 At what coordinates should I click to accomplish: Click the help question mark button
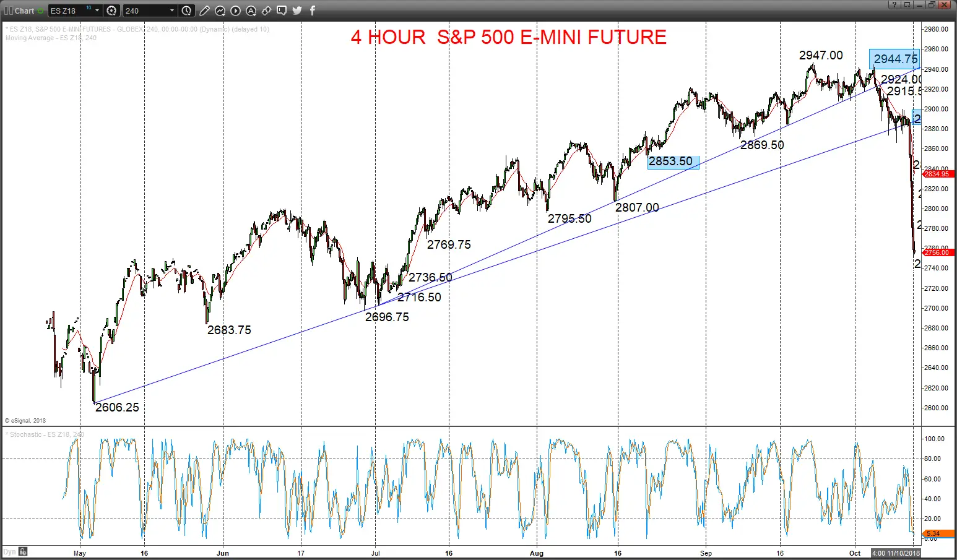pyautogui.click(x=894, y=4)
